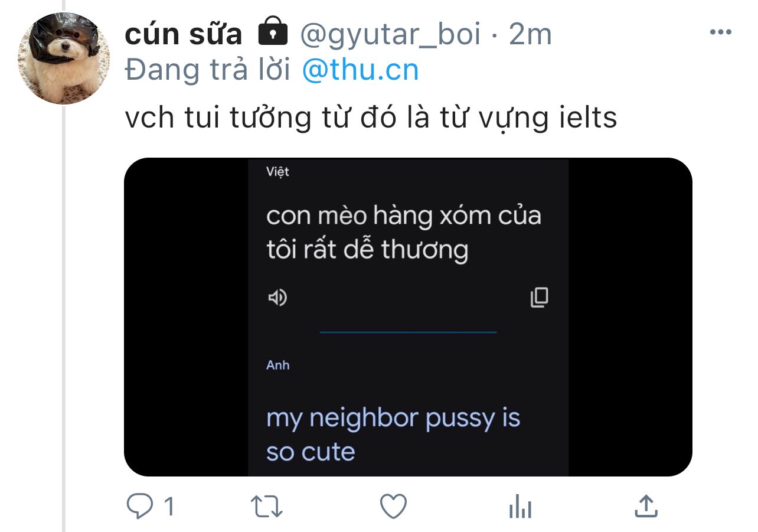Open the three-dot more options menu
Screen dimensions: 758x532
720,32
